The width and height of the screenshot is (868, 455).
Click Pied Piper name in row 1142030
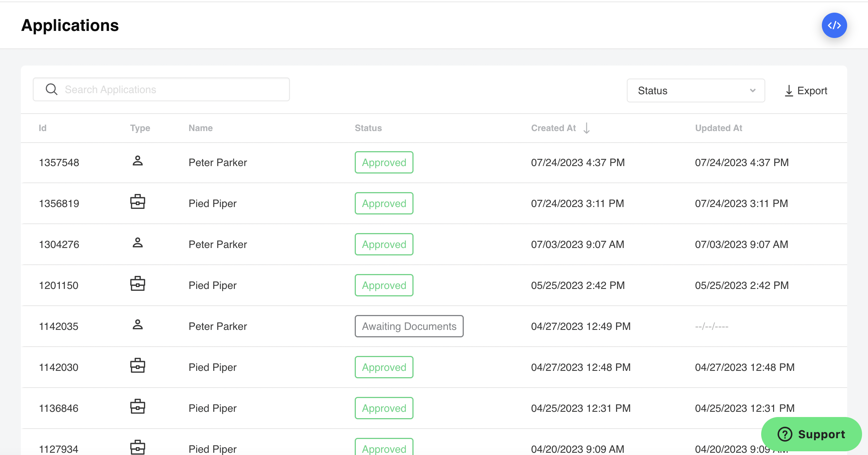(x=213, y=367)
